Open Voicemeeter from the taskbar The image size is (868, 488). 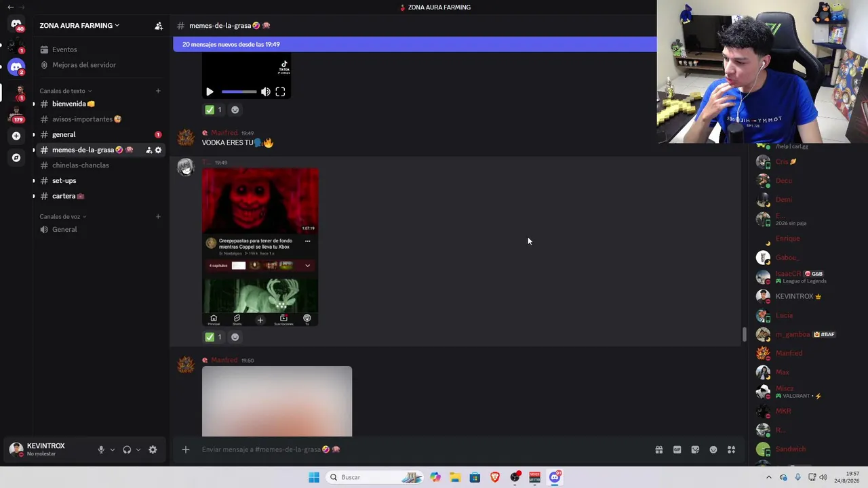534,477
